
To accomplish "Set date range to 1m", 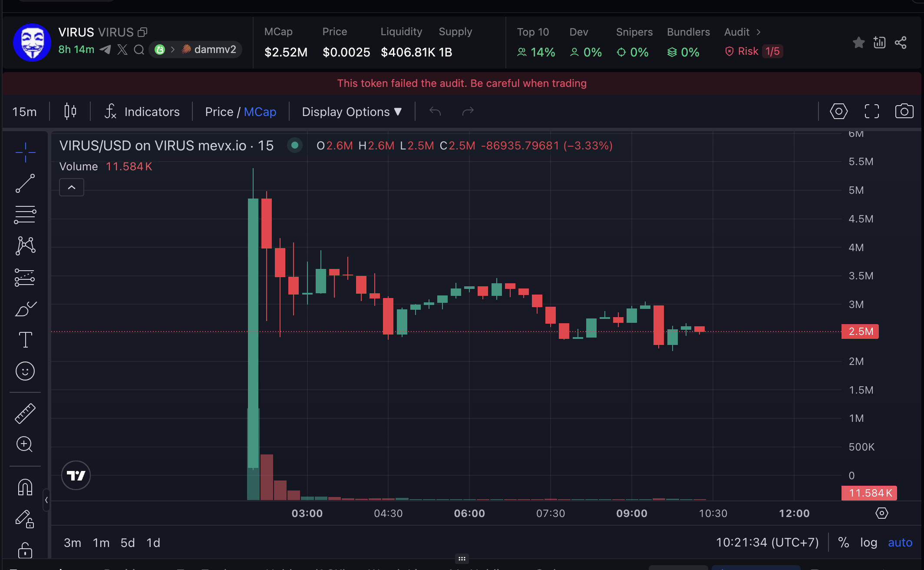I will pos(101,543).
